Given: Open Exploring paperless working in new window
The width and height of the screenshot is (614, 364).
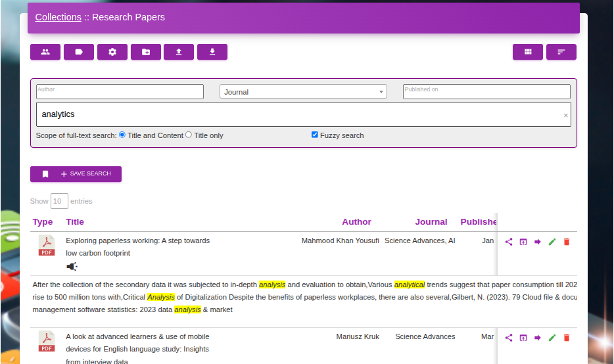Looking at the screenshot, I should [523, 242].
